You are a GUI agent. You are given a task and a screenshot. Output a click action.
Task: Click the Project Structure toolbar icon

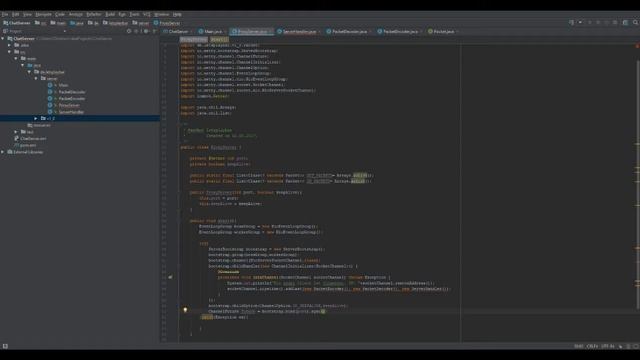(625, 22)
